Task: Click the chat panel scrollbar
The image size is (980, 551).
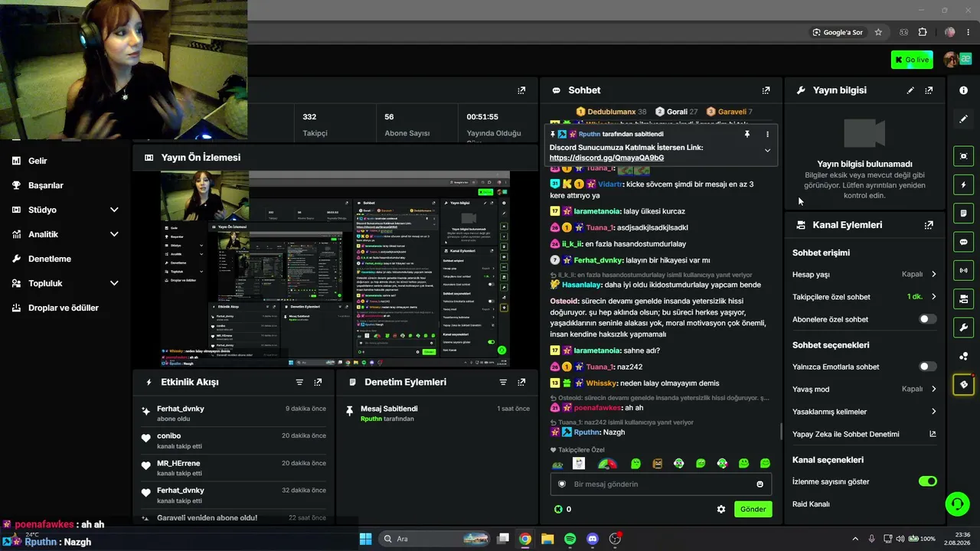Action: pyautogui.click(x=780, y=432)
